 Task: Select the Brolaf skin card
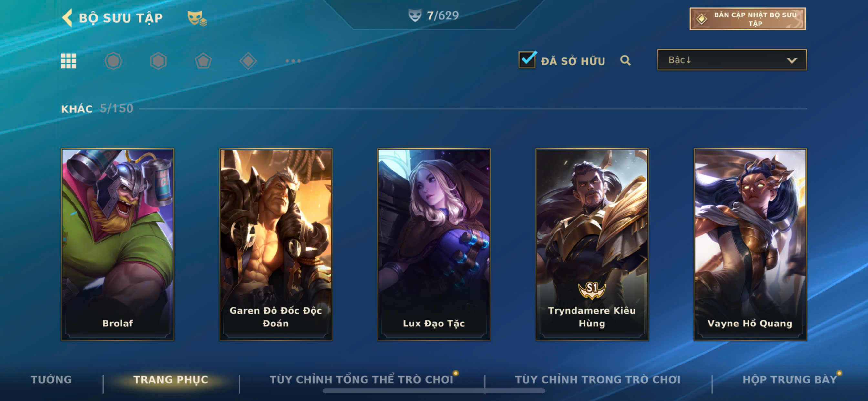click(x=118, y=244)
